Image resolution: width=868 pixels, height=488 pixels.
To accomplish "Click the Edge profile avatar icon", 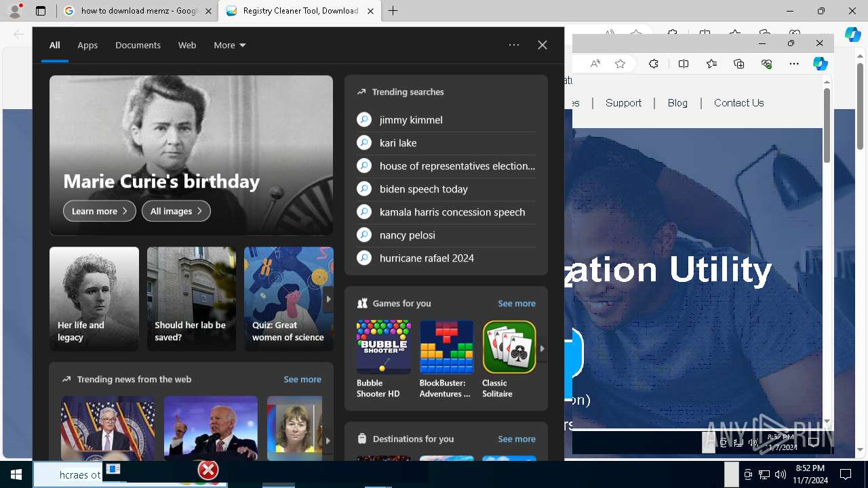I will pos(15,11).
